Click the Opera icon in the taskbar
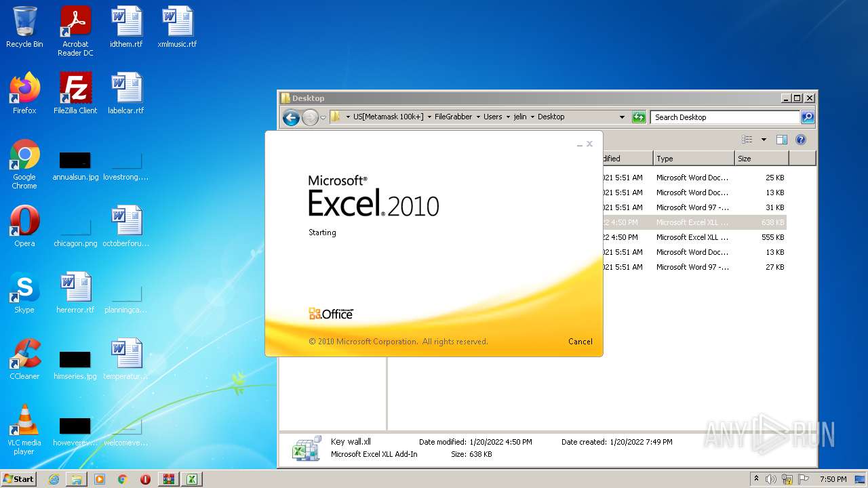 146,479
